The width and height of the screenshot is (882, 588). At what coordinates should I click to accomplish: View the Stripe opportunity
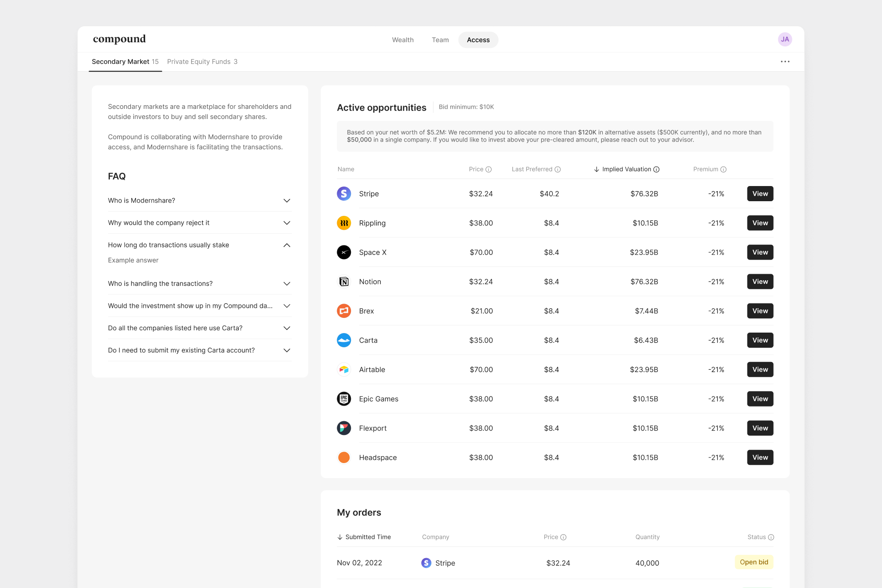coord(760,194)
